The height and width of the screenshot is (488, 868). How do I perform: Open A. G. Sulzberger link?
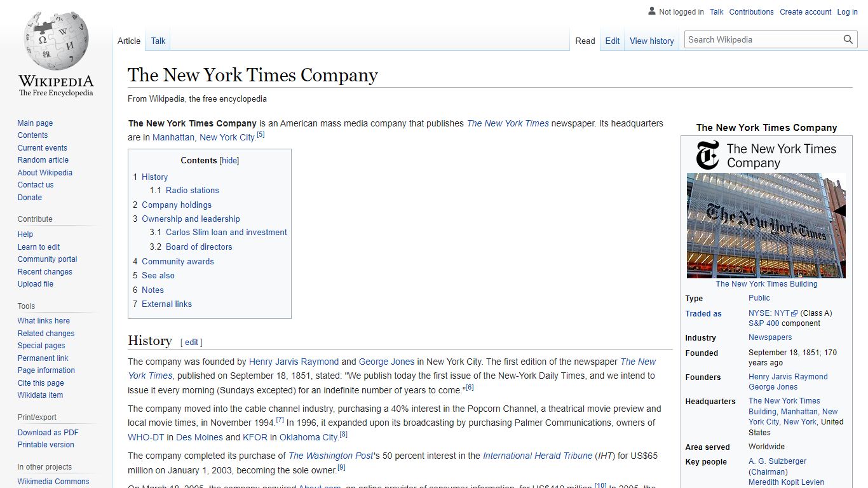coord(778,461)
